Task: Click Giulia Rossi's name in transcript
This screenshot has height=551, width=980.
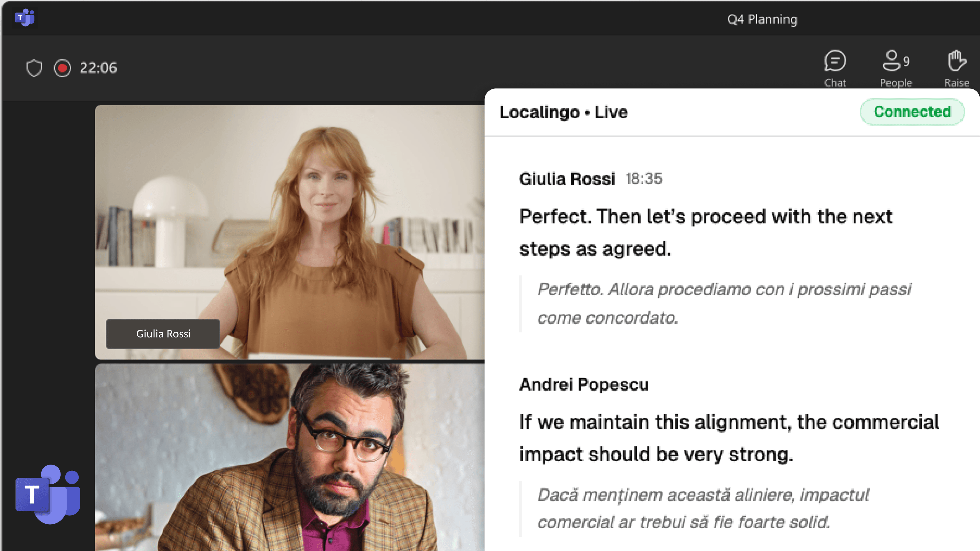Action: tap(567, 179)
